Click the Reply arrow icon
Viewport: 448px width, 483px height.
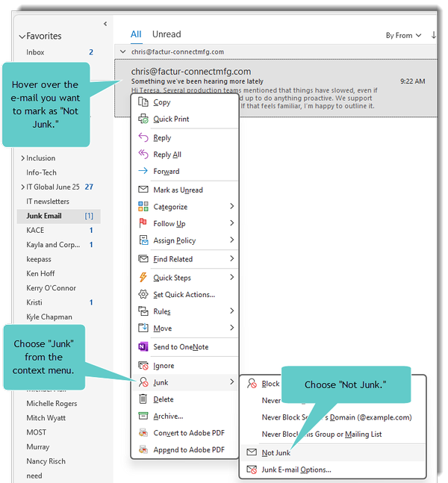pos(144,138)
